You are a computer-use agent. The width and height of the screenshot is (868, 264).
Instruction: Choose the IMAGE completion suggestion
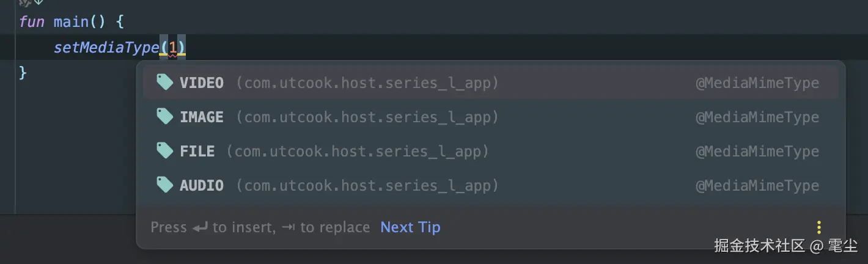[202, 117]
